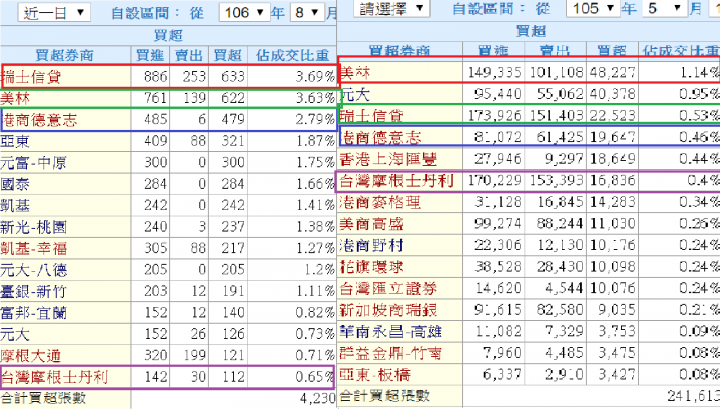Open the month dropdown showing 5
Viewport: 720px width, 410px height.
tap(664, 8)
